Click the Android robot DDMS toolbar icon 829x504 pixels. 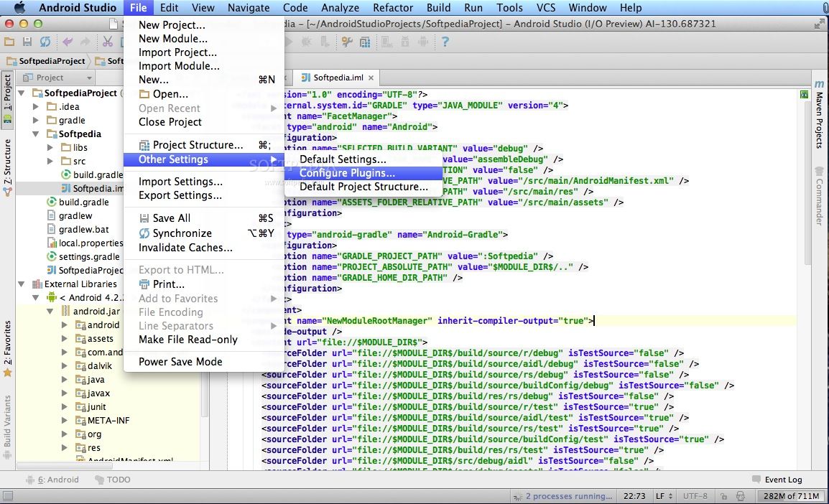point(423,42)
